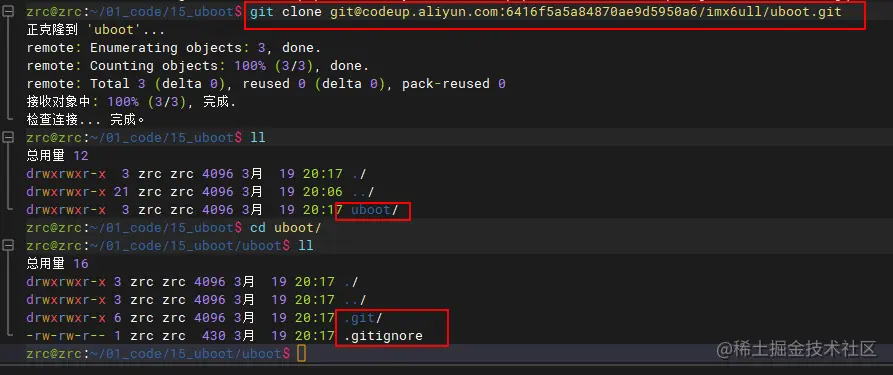Click the "cd uboot/" command

pyautogui.click(x=286, y=228)
